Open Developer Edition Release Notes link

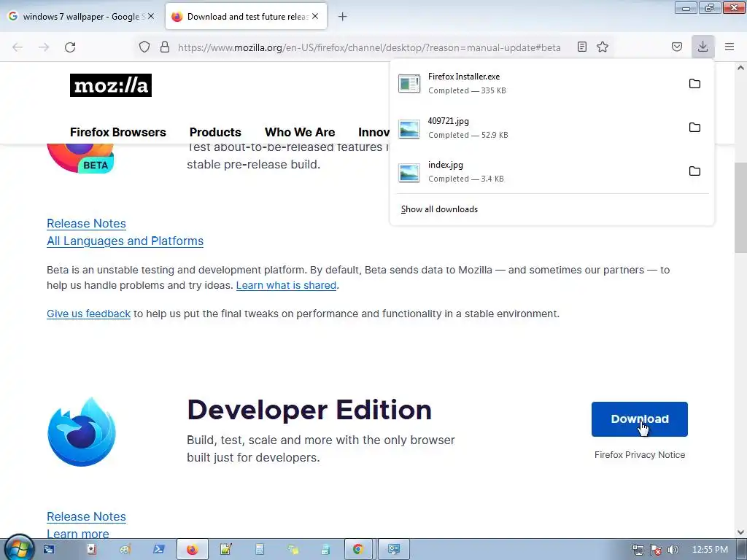click(x=86, y=517)
